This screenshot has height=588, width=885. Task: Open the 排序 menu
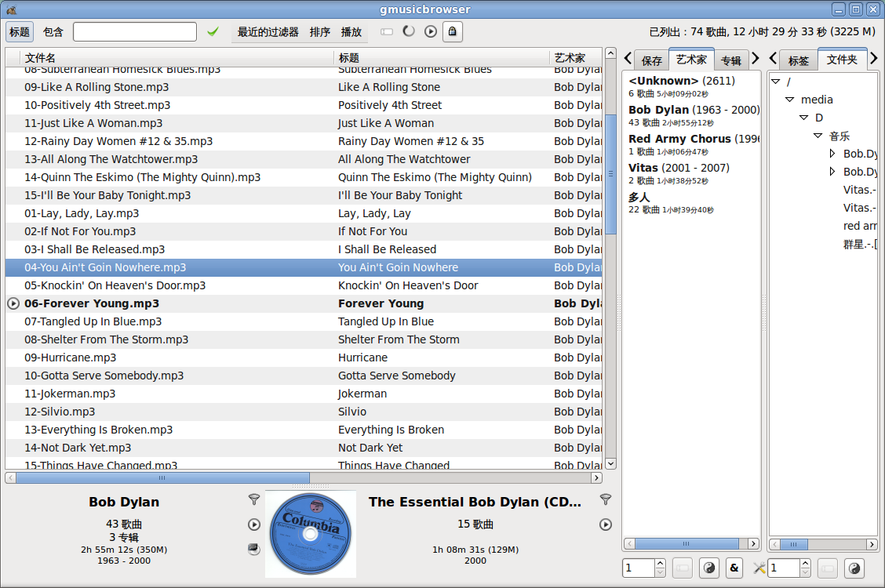[x=320, y=32]
